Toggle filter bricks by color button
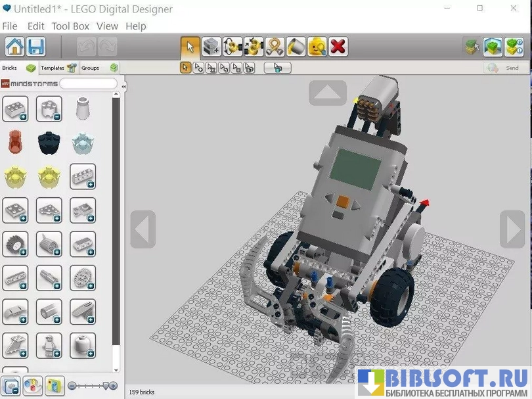Screen dimensions: 532x399 pos(33,385)
